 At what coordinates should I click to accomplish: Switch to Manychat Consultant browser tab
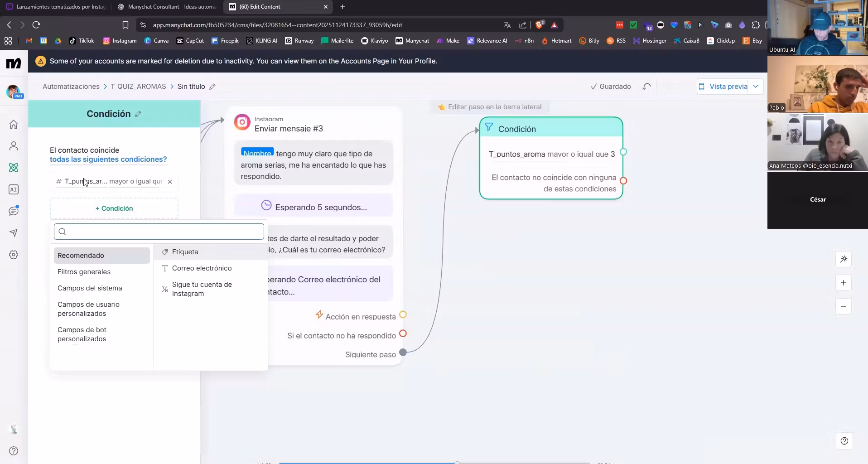pos(168,7)
